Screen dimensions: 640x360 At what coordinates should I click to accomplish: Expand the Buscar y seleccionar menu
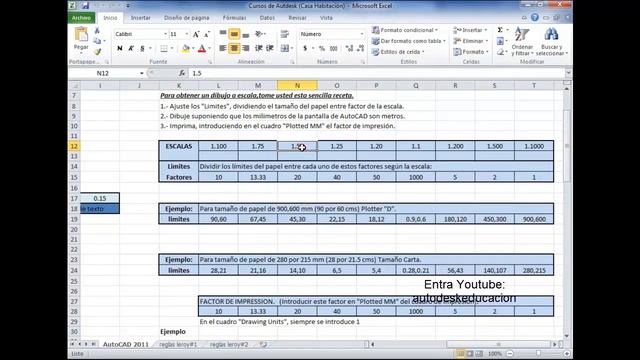coord(552,42)
